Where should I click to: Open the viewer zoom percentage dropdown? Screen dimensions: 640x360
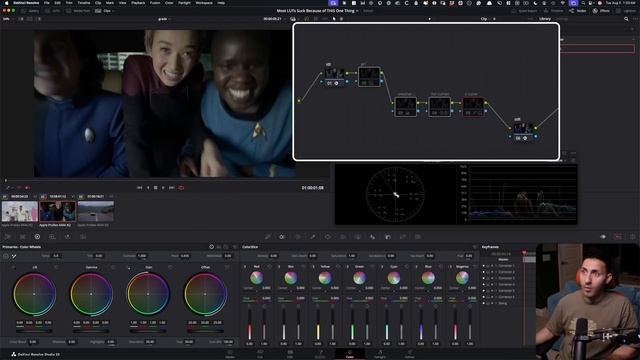(8, 19)
